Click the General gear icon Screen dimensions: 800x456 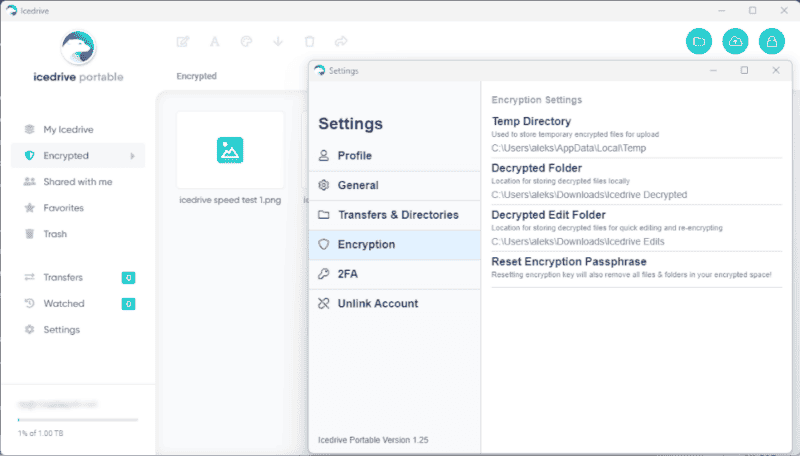pyautogui.click(x=323, y=185)
